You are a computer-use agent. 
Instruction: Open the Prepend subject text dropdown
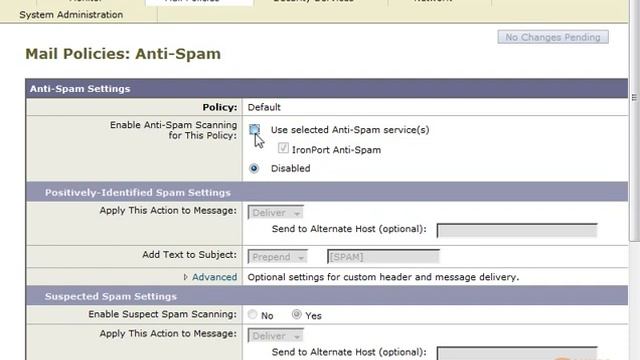click(278, 257)
